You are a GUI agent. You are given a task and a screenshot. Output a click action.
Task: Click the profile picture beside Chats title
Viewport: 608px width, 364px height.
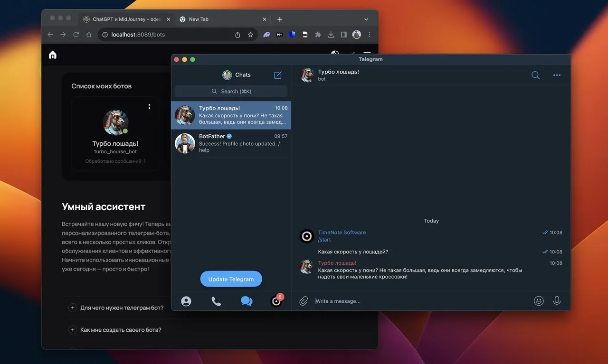click(x=227, y=75)
